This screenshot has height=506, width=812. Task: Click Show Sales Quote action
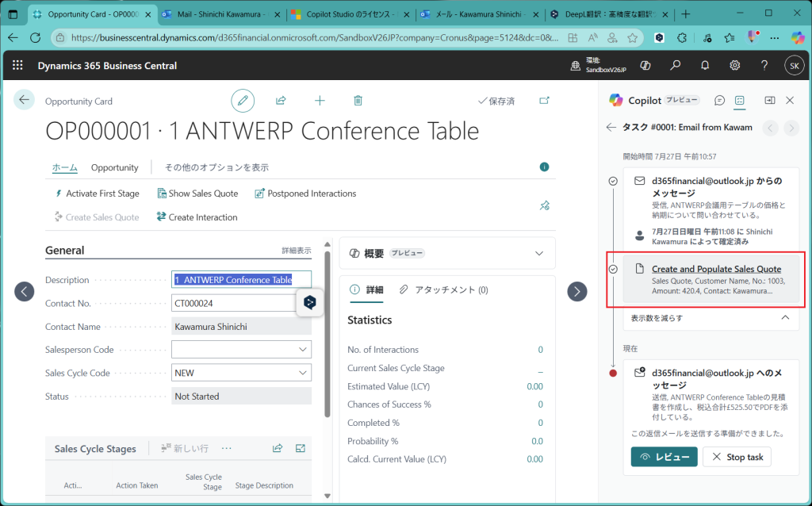click(197, 194)
